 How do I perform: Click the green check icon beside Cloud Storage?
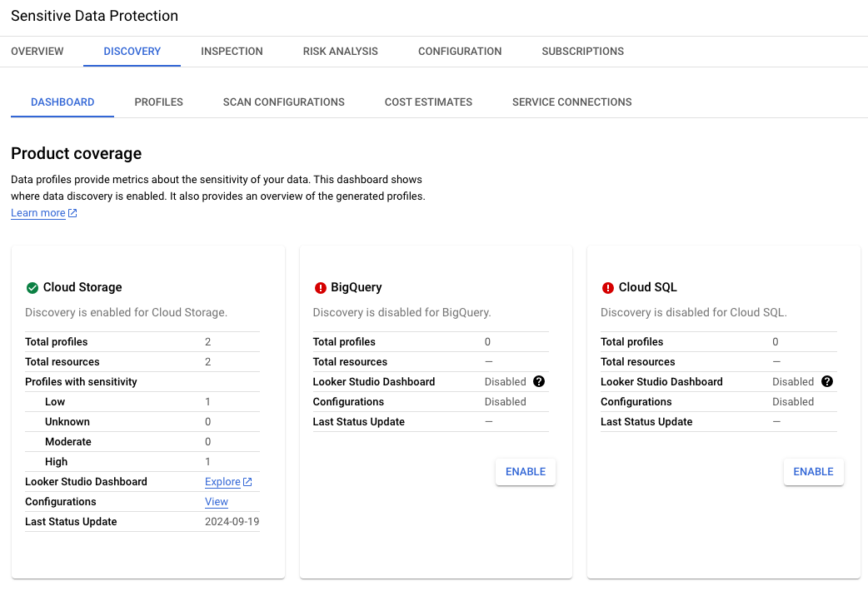click(32, 288)
